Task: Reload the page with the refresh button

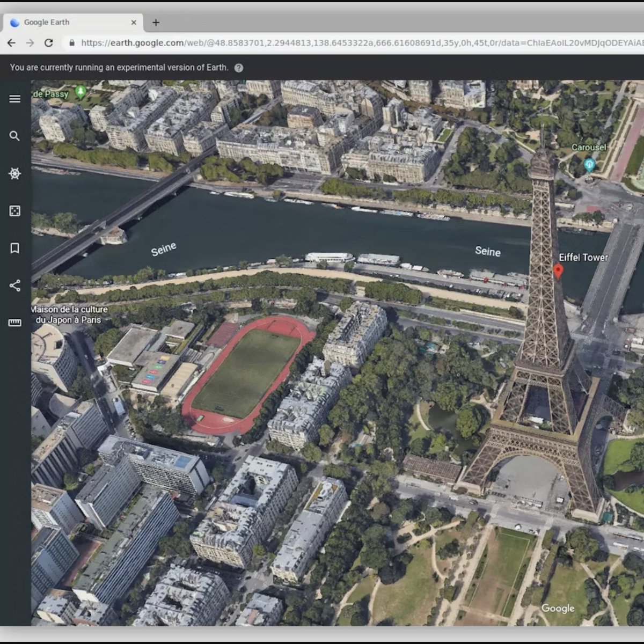Action: click(x=49, y=43)
